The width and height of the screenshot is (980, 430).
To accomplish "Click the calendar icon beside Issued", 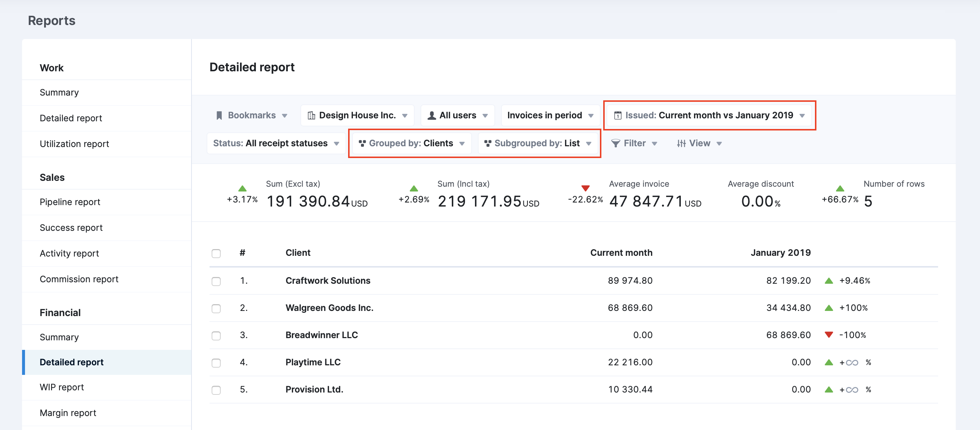I will (x=618, y=115).
